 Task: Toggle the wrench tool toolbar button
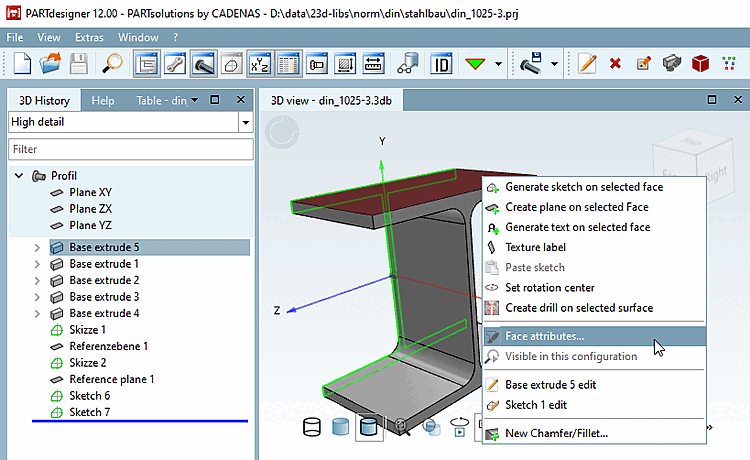[174, 63]
